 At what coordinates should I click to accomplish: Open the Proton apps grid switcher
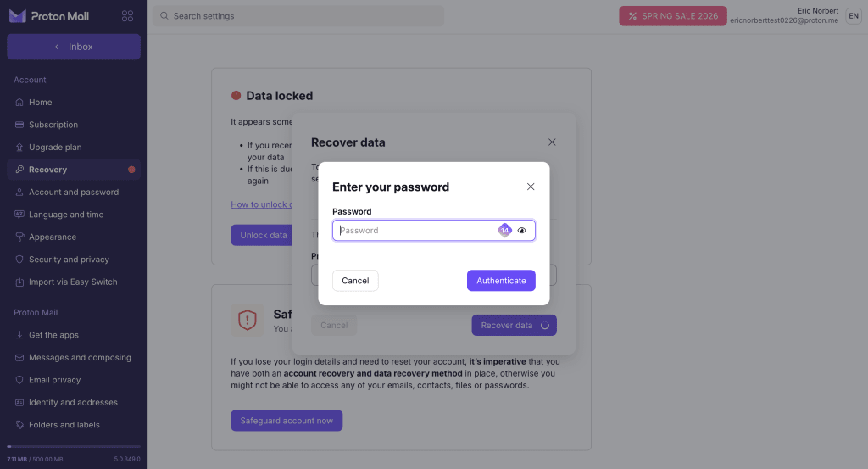(127, 16)
